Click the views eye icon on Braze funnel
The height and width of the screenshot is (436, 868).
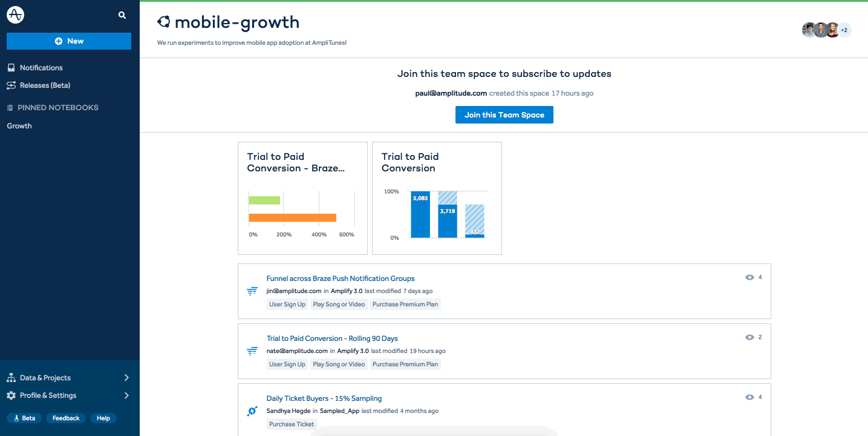click(749, 277)
